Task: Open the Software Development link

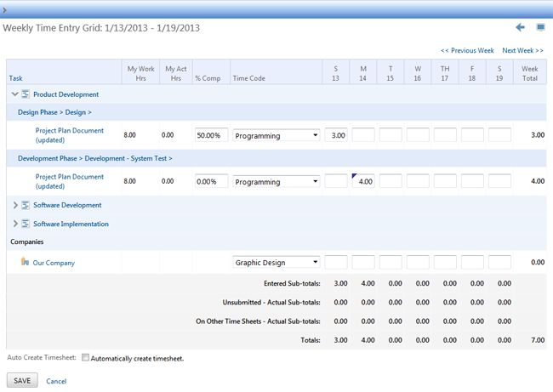Action: tap(67, 205)
